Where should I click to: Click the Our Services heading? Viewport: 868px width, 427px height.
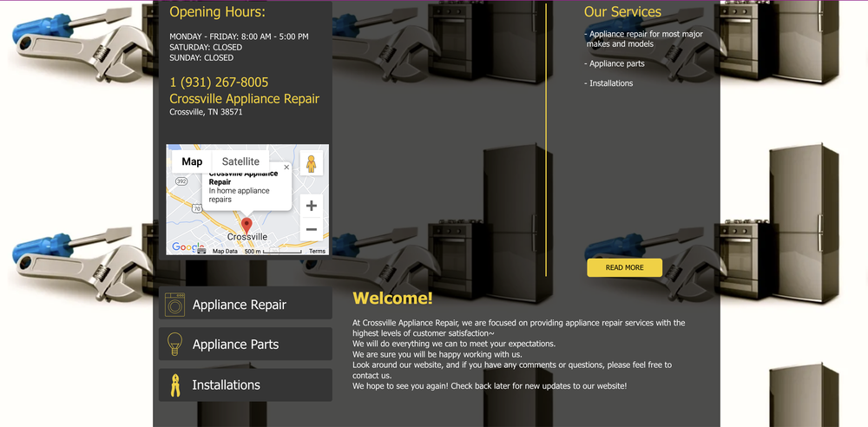tap(622, 11)
